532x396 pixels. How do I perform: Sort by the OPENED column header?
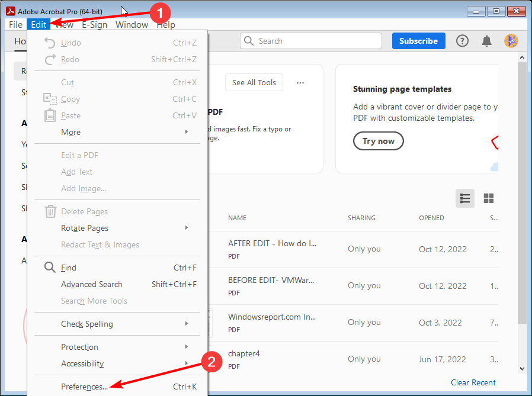tap(431, 218)
